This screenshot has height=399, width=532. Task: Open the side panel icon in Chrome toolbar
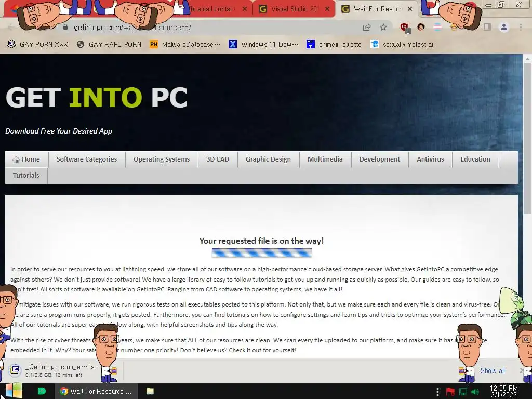pos(487,27)
